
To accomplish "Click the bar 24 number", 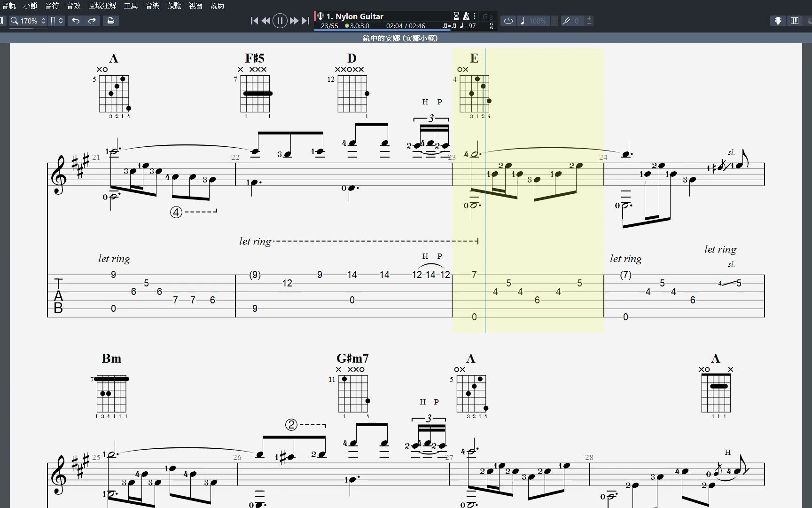I will 603,158.
